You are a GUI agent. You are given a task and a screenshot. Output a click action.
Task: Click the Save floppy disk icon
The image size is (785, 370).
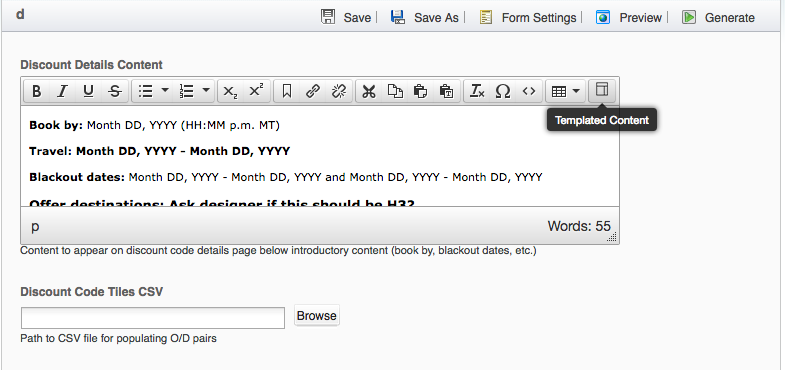tap(328, 17)
